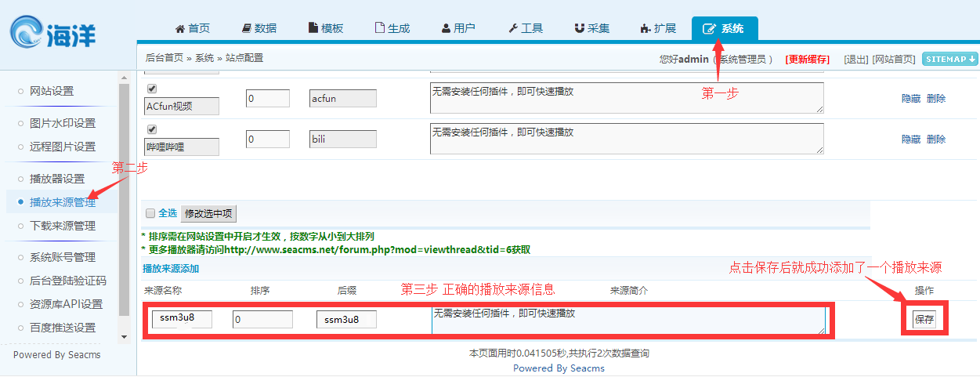Open the 生成 generate tab

[392, 28]
